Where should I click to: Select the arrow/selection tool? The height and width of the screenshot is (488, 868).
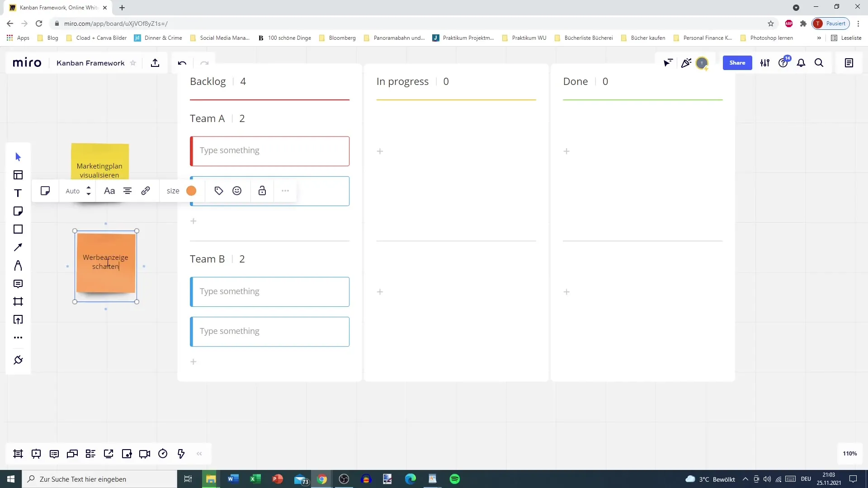coord(17,157)
